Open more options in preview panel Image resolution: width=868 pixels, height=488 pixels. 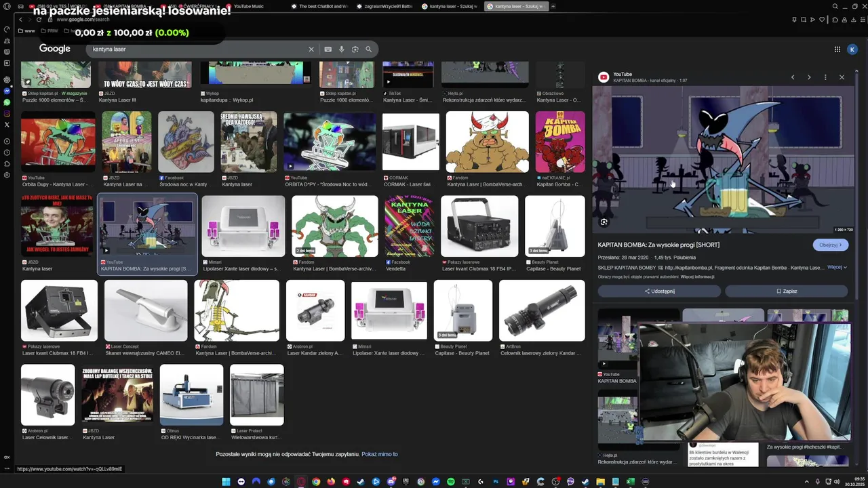[x=825, y=77]
